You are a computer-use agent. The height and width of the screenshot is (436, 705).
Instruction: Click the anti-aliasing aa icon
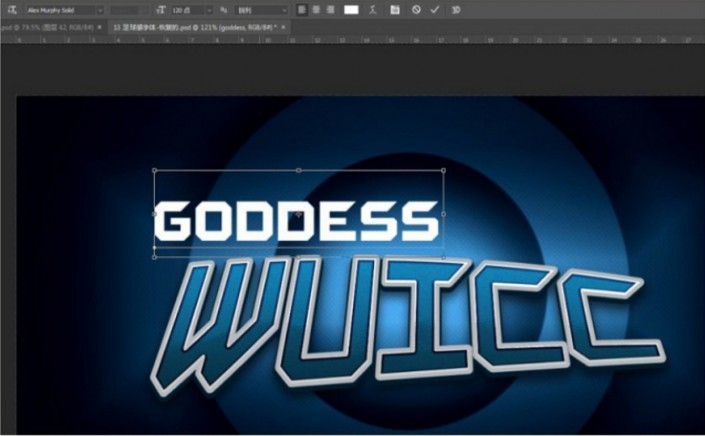[x=223, y=10]
